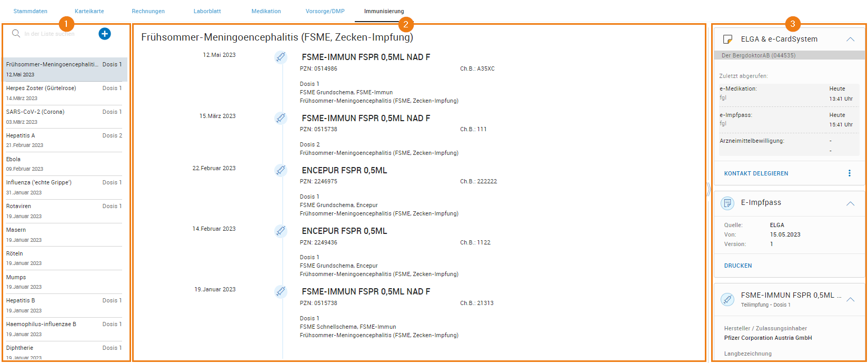This screenshot has width=868, height=363.
Task: Click syringe icon for 14.Februar 2023 entry
Action: 281,231
